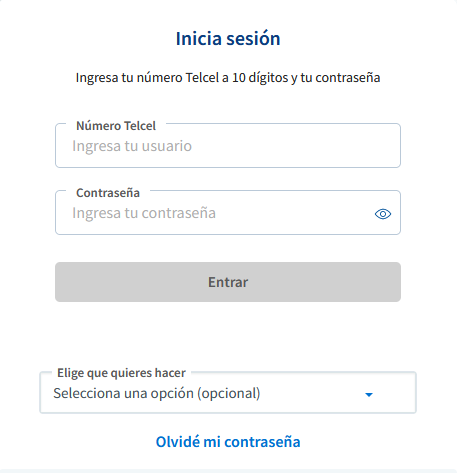Click the Selecciona una opción (opcional) text
457x473 pixels.
point(157,393)
